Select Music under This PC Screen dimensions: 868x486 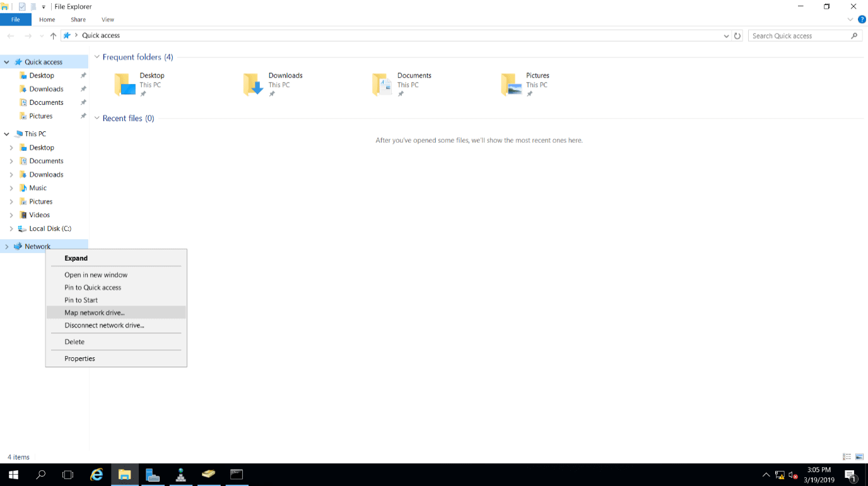click(38, 188)
